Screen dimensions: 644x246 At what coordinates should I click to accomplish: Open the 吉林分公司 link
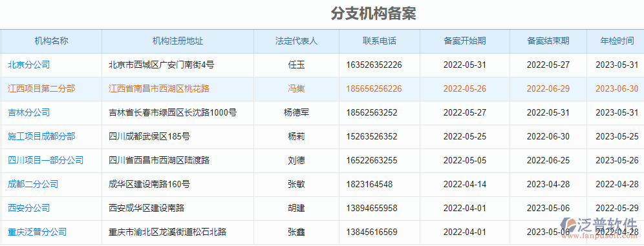[28, 112]
